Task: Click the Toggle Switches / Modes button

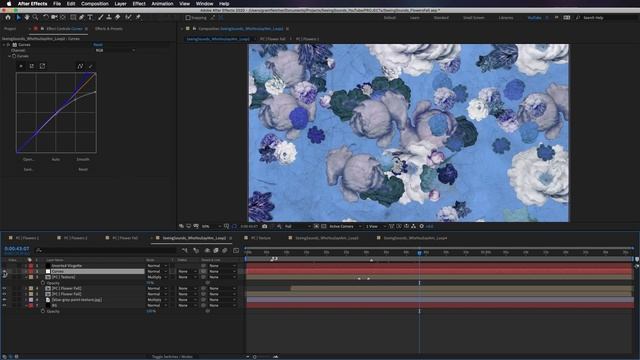Action: point(172,356)
